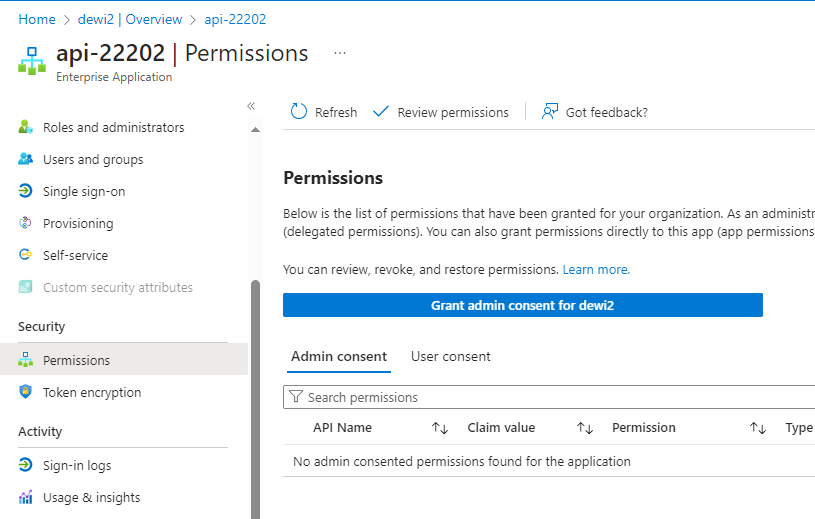Image resolution: width=815 pixels, height=519 pixels.
Task: Click the Single sign-on icon
Action: tap(25, 191)
